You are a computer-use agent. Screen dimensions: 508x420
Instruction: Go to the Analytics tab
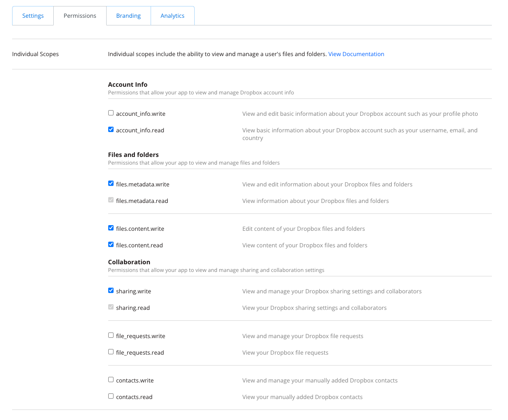(172, 16)
